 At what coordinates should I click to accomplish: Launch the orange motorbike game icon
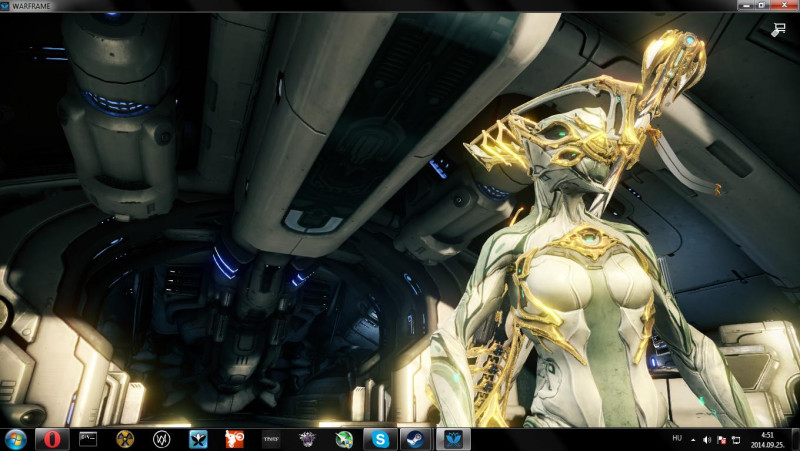click(234, 439)
